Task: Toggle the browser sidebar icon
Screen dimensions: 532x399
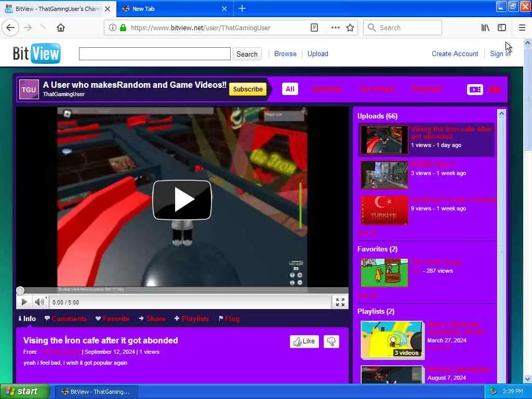Action: point(502,28)
